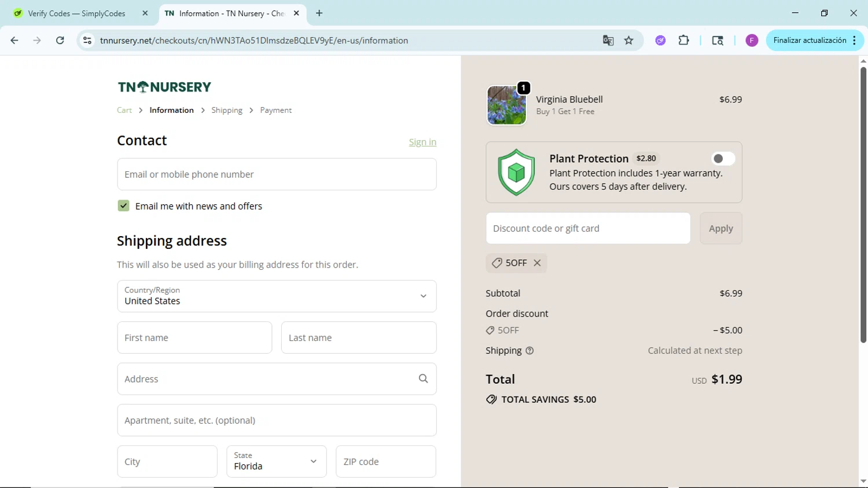Open the purple browser extension icon

pos(660,41)
